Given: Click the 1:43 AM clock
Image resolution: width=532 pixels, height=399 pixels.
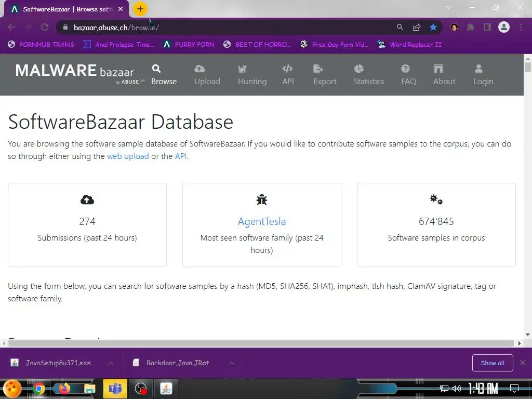Looking at the screenshot, I should (x=483, y=388).
